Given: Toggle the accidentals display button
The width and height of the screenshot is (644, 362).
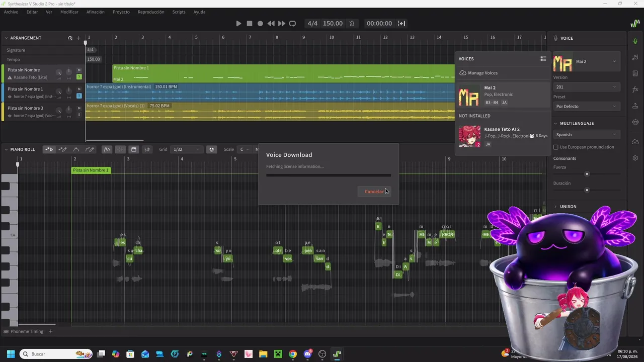Looking at the screenshot, I should [x=147, y=149].
